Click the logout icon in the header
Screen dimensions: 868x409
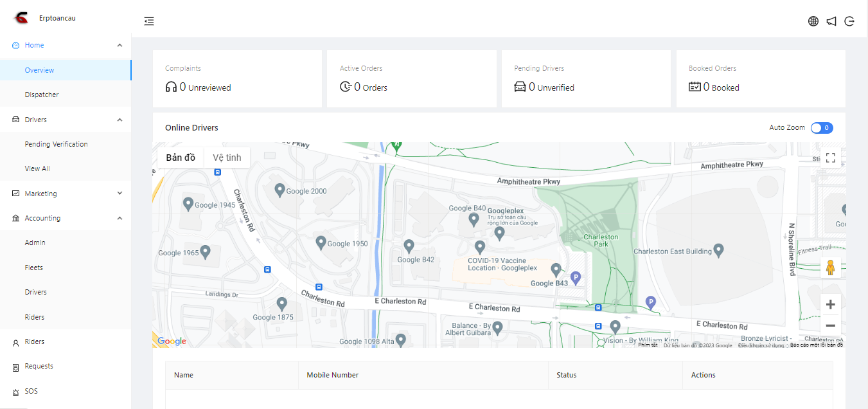pos(849,21)
